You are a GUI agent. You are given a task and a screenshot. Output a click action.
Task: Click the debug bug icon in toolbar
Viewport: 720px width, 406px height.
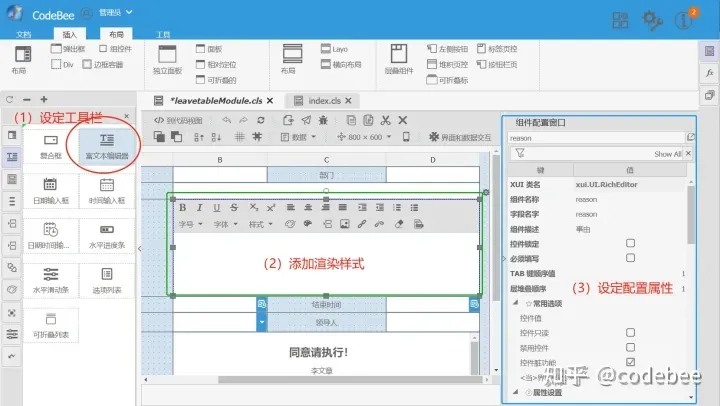point(323,120)
